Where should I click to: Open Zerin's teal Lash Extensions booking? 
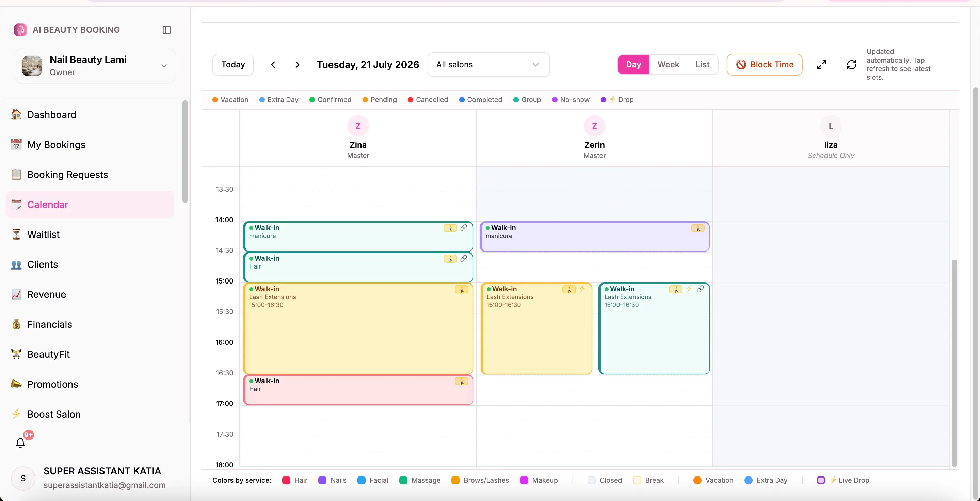coord(654,329)
